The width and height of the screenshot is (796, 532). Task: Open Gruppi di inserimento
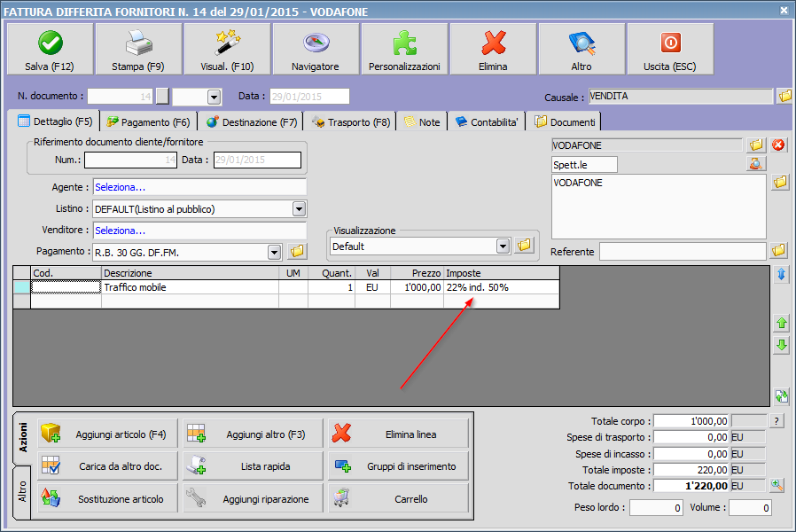pyautogui.click(x=398, y=466)
